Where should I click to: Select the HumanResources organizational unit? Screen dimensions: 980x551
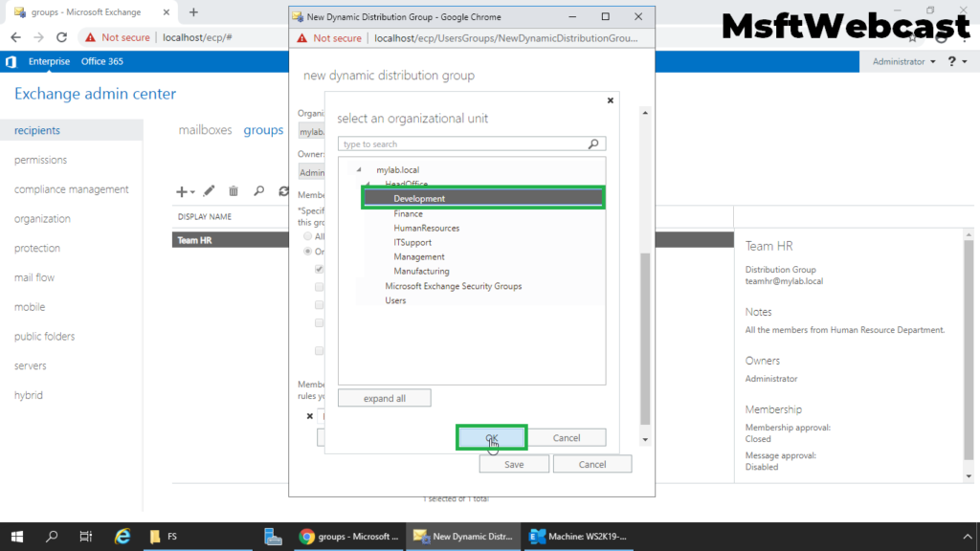tap(426, 228)
